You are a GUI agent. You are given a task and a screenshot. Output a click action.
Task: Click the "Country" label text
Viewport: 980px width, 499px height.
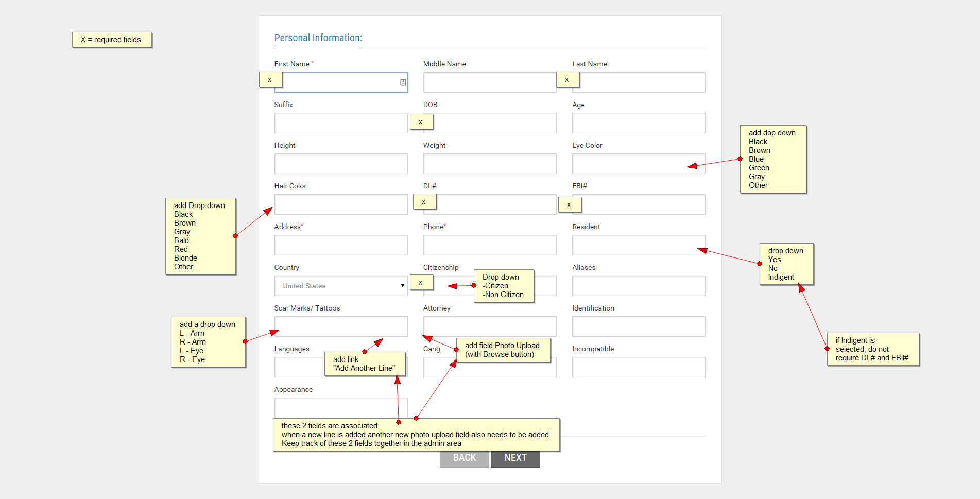point(287,268)
